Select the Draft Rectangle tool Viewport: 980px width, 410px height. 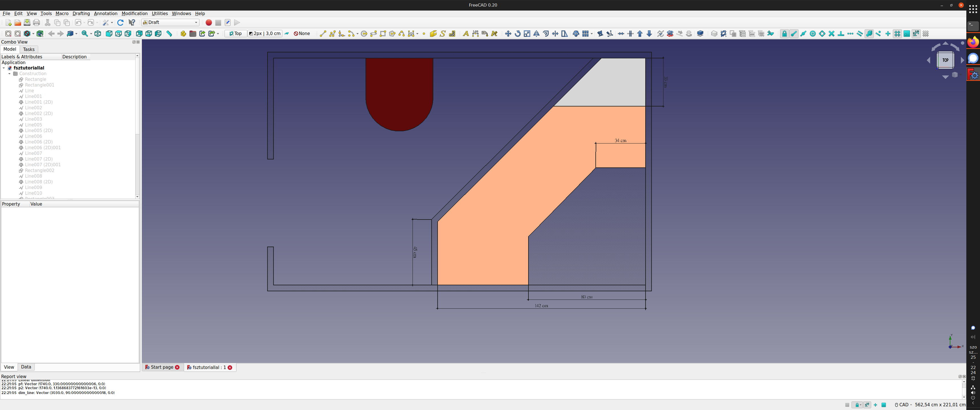(x=383, y=34)
